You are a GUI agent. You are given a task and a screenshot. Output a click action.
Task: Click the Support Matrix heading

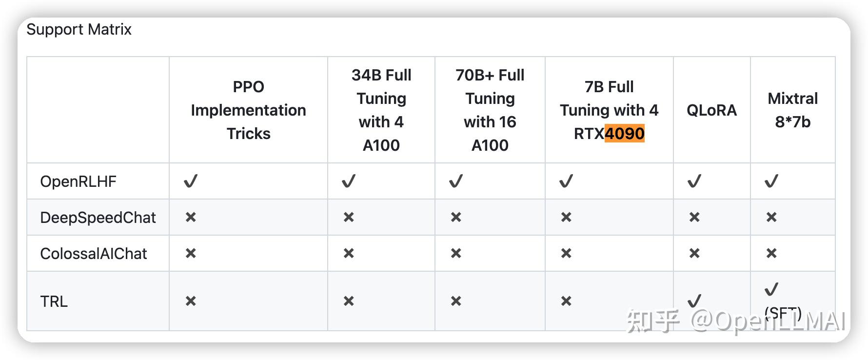[79, 29]
